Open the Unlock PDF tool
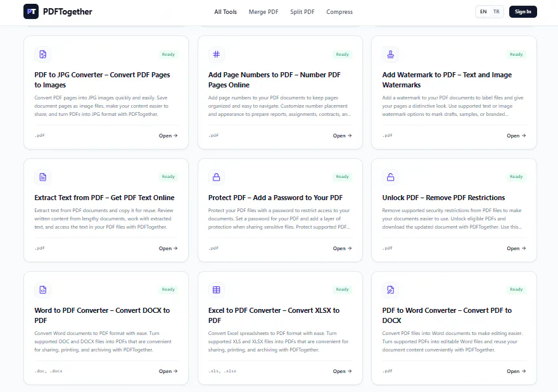The height and width of the screenshot is (392, 558). coord(516,248)
